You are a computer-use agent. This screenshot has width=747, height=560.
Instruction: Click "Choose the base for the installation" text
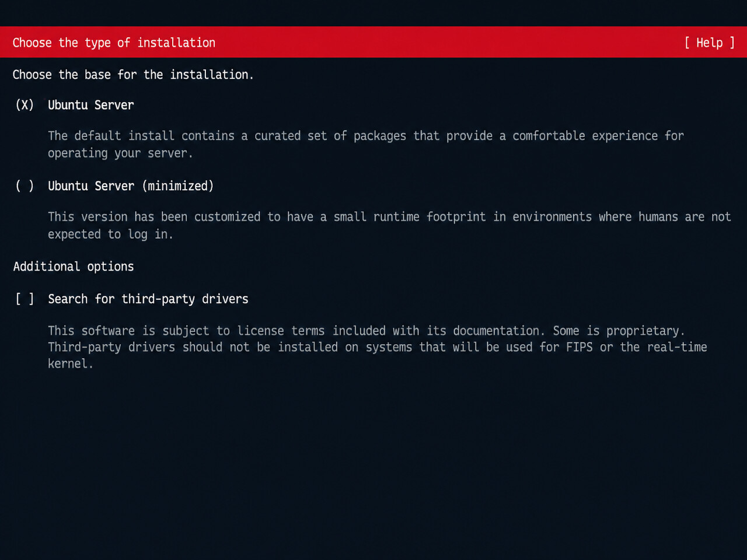(133, 75)
